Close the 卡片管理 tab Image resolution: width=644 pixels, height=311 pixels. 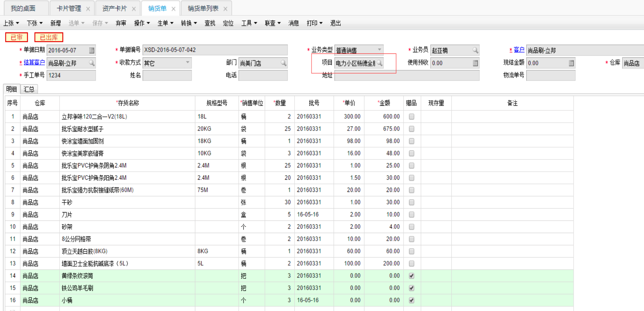coord(88,9)
